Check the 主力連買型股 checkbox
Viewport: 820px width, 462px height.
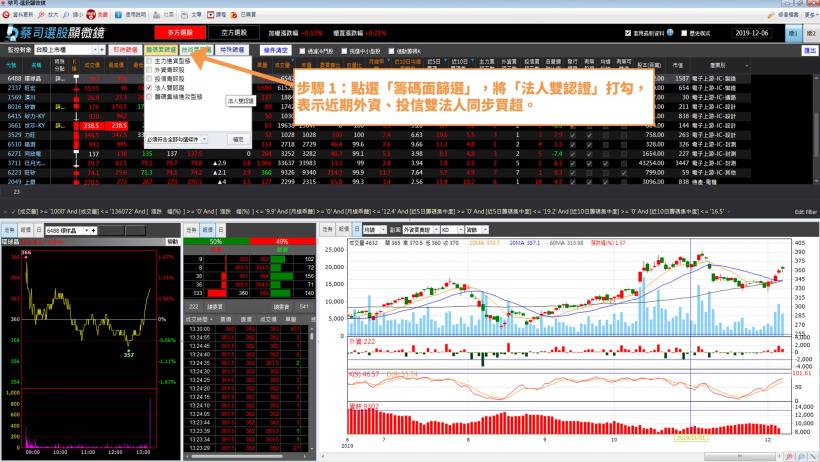tap(149, 61)
